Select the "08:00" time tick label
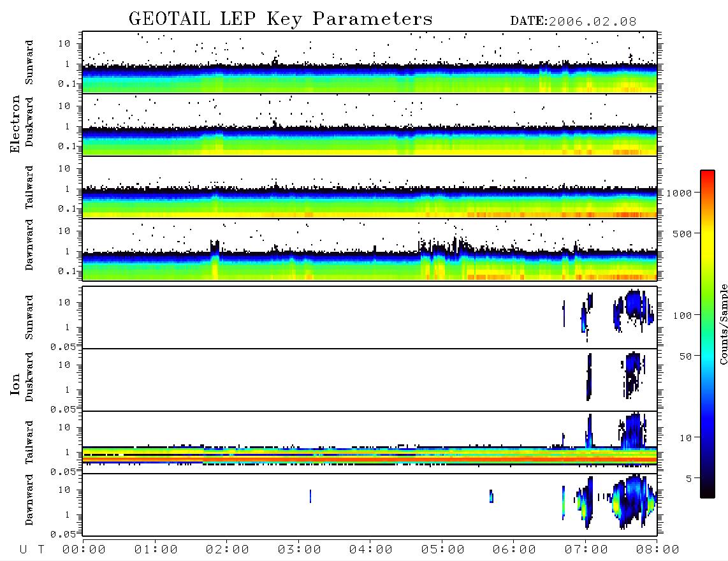The width and height of the screenshot is (728, 561). (658, 550)
